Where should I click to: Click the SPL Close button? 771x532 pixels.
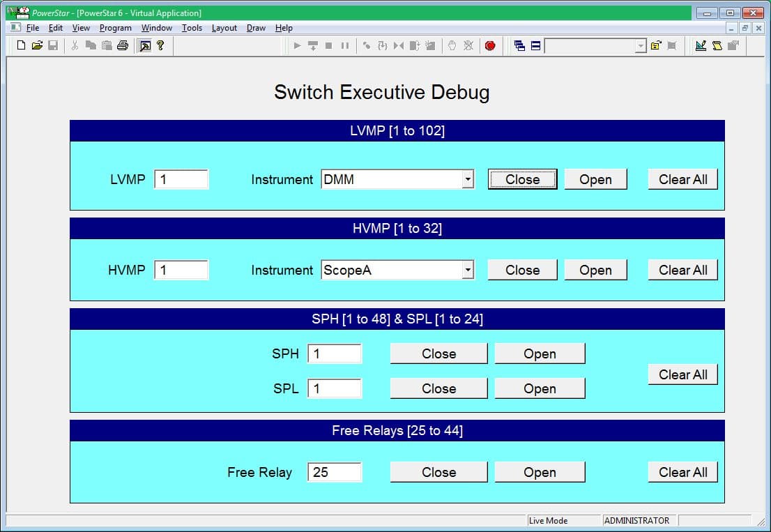click(438, 388)
